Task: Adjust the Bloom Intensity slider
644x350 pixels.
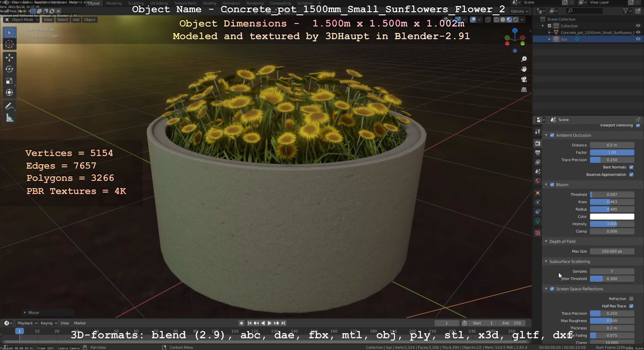Action: (x=612, y=224)
